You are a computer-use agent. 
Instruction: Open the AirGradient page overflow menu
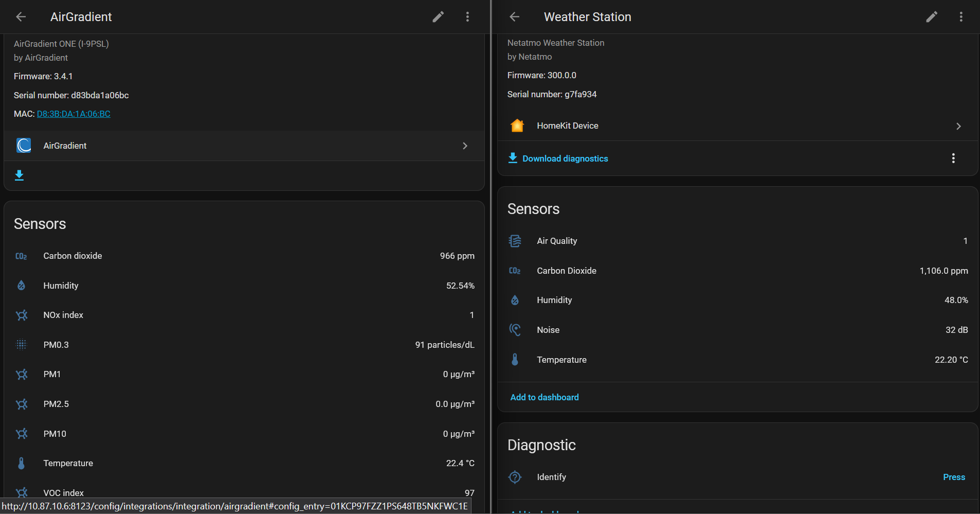467,17
